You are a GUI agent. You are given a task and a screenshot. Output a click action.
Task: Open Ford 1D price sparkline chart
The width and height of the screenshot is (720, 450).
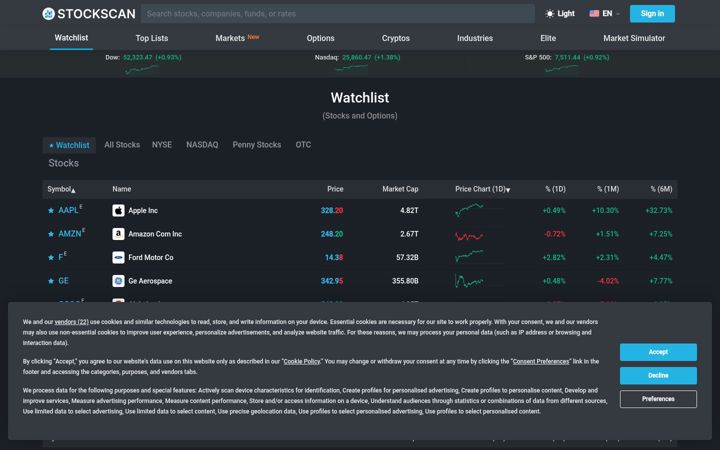(469, 256)
